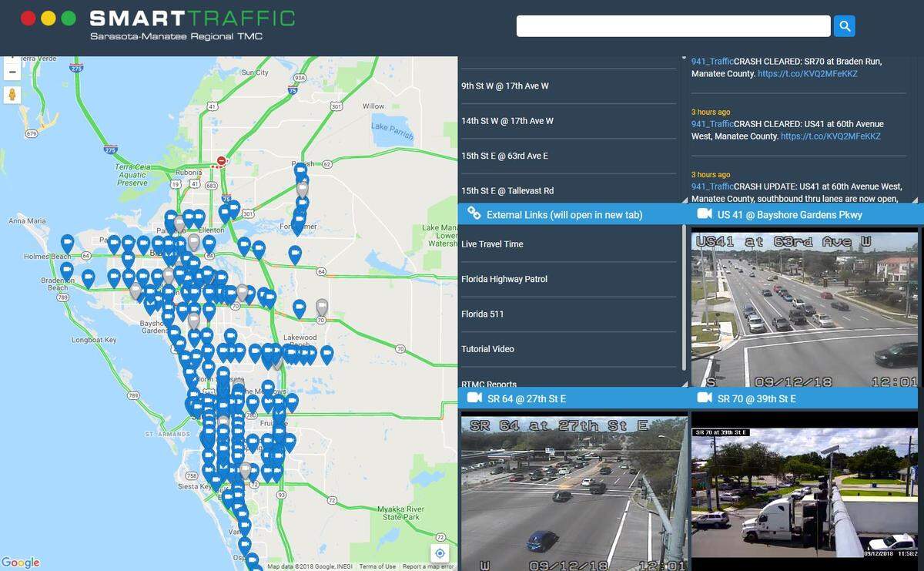This screenshot has height=571, width=924.
Task: Open map Terms of Use link
Action: click(377, 567)
